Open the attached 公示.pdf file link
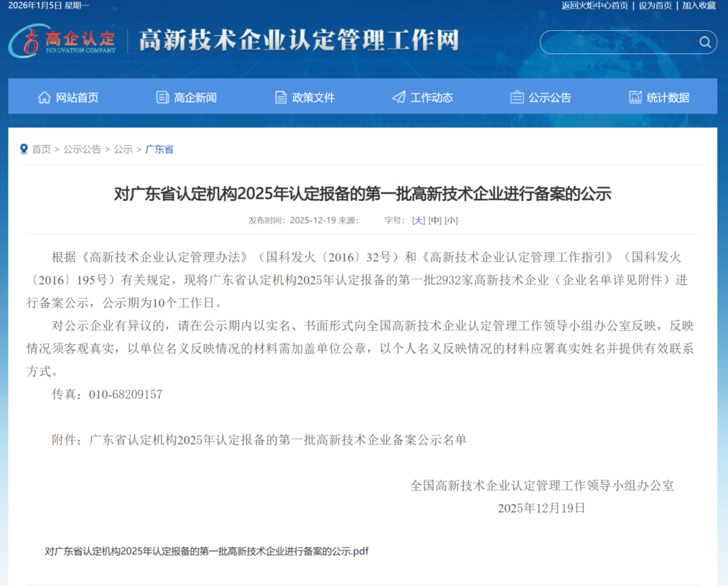Screen dimensions: 728x586 click(x=207, y=551)
